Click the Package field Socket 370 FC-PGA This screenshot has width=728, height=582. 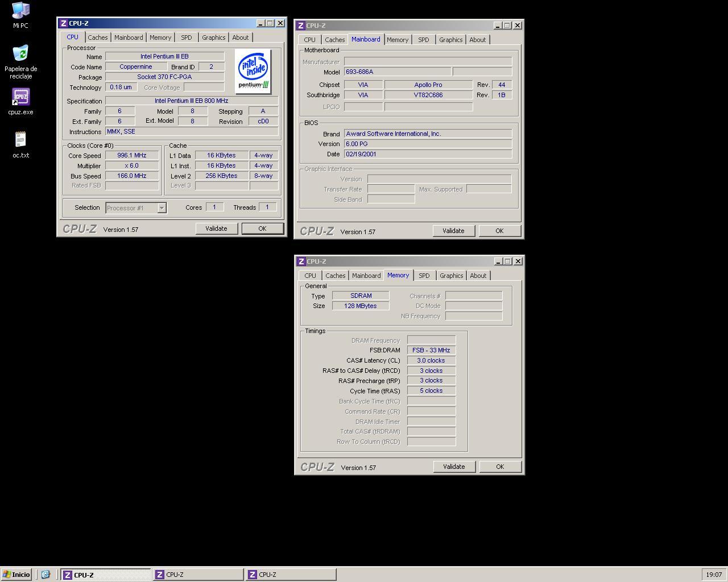[x=164, y=77]
